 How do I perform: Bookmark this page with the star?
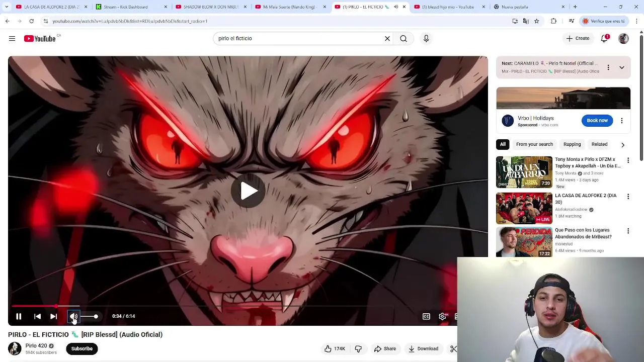(536, 21)
